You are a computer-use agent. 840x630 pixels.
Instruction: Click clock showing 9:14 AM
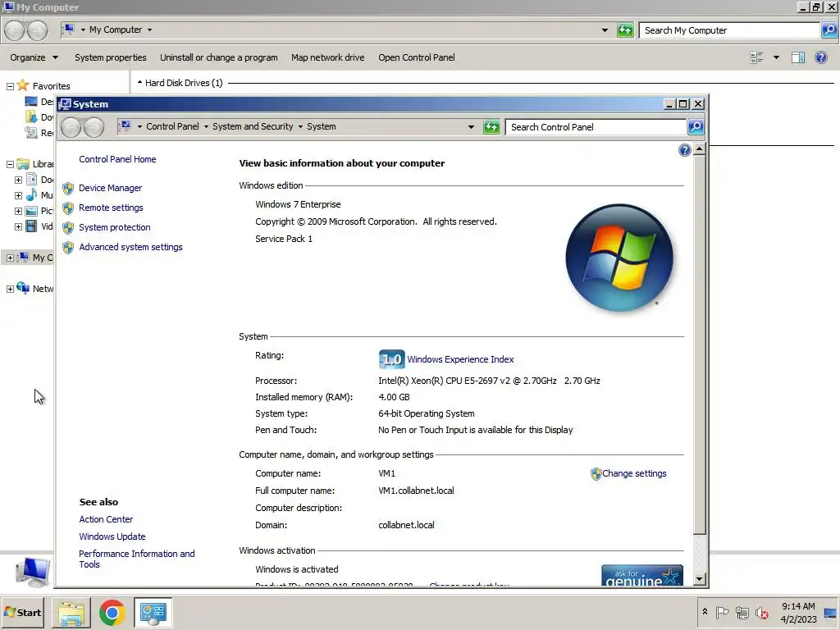[x=798, y=606]
